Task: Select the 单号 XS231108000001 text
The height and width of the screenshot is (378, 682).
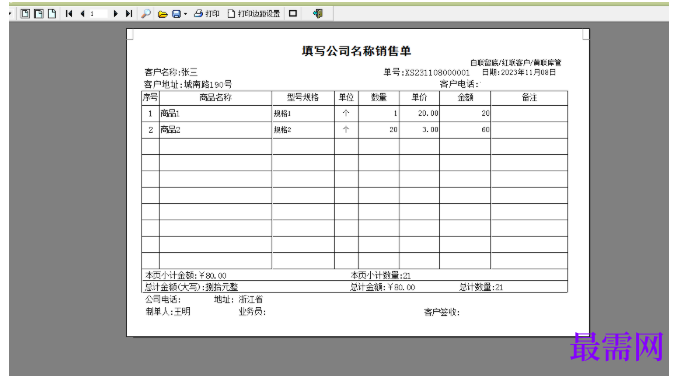Action: tap(426, 73)
